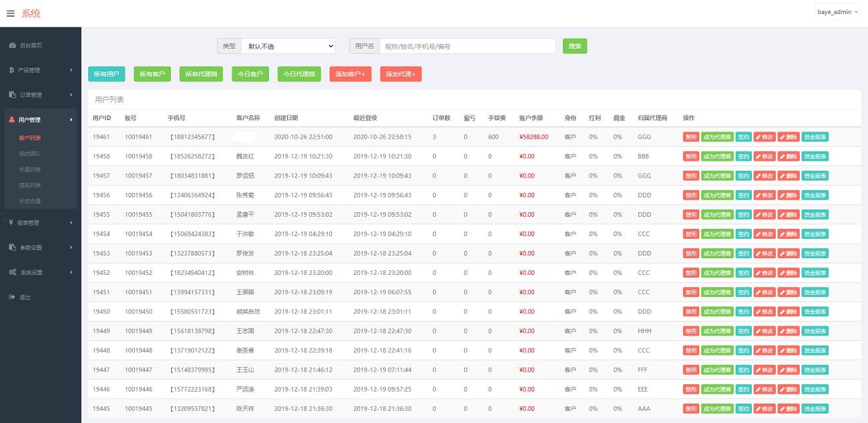Image resolution: width=868 pixels, height=423 pixels.
Task: Click the 产品管理 bitcoin icon
Action: click(x=12, y=70)
